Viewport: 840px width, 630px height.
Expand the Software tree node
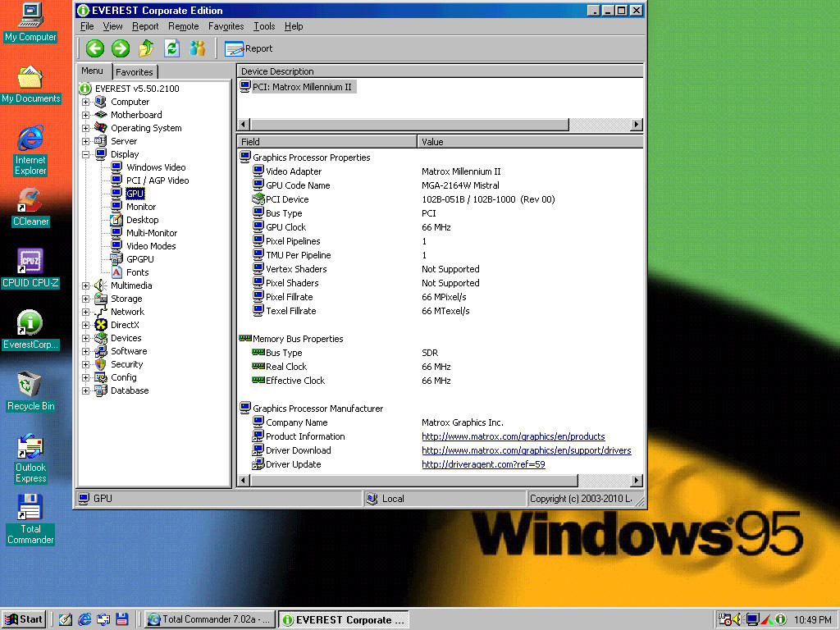[x=85, y=351]
